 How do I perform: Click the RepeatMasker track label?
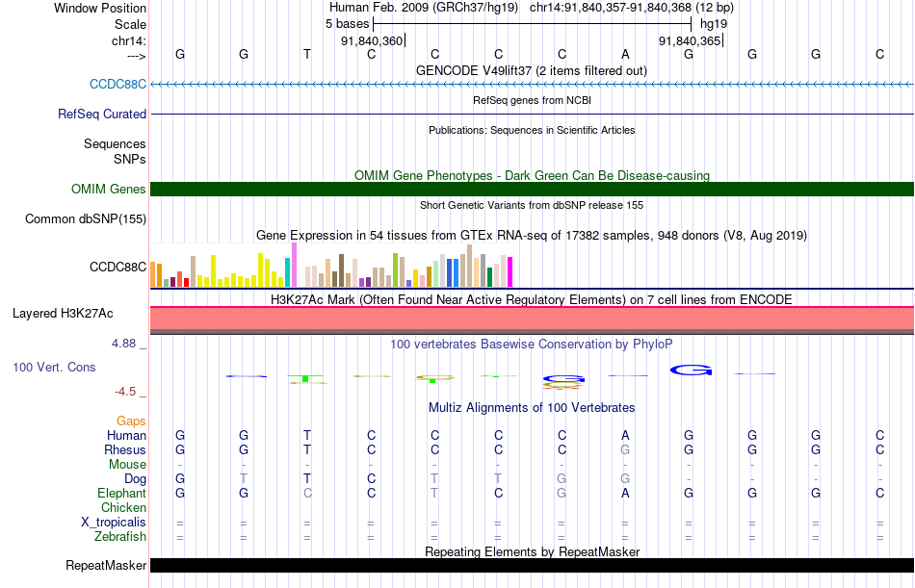coord(106,565)
